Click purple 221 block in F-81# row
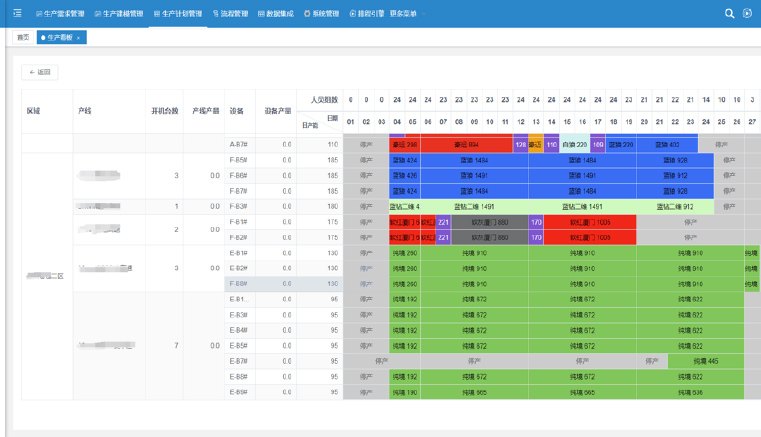The width and height of the screenshot is (761, 437). [x=443, y=222]
